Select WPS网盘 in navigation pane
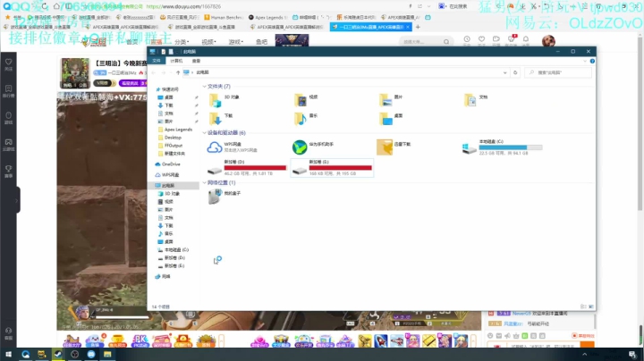 (167, 175)
